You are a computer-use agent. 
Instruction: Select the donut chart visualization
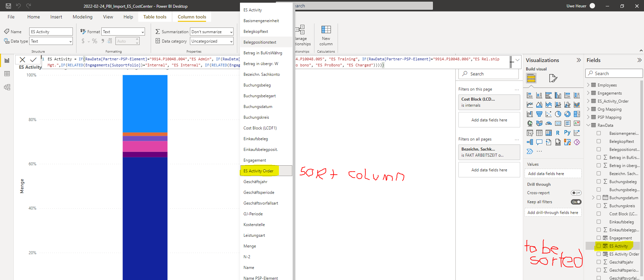coord(567,114)
